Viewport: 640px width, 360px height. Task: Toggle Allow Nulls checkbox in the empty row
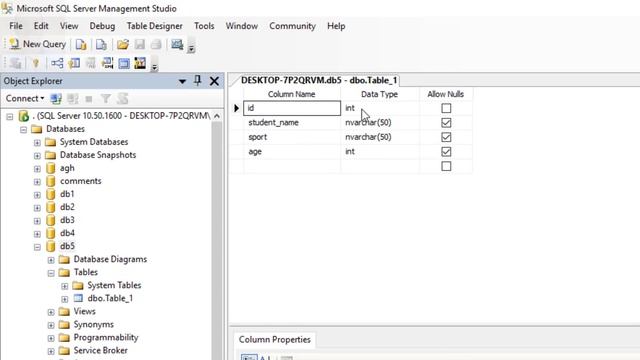click(x=446, y=166)
